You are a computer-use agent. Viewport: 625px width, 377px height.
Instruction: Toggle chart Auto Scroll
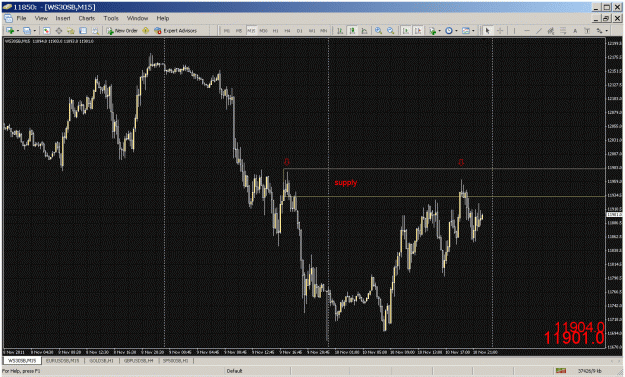(406, 31)
